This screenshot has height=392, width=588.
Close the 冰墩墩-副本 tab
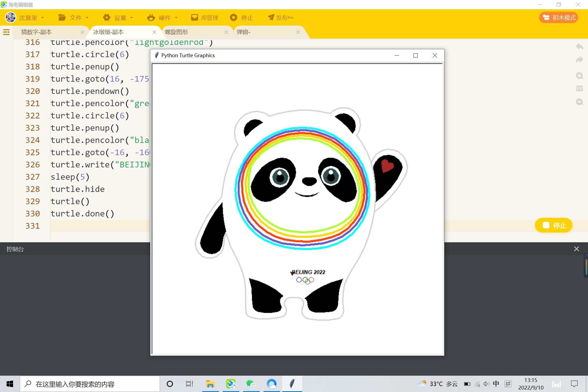pos(154,32)
